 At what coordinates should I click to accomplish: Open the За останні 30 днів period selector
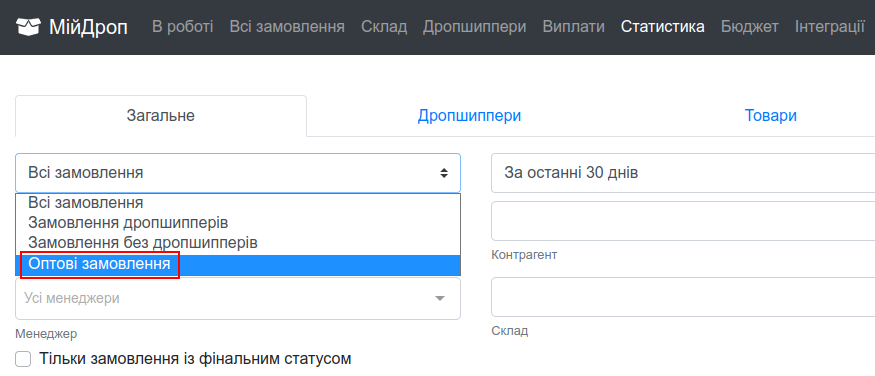[x=683, y=173]
